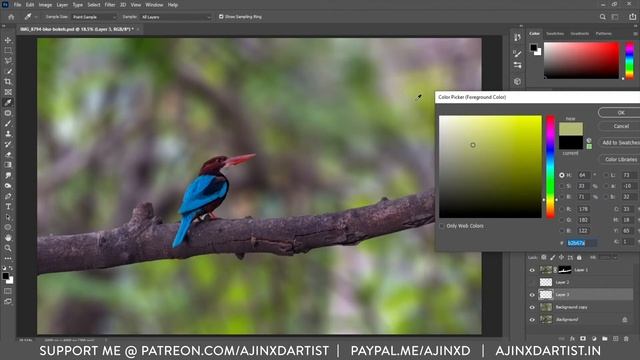
Task: Click the Color Picker hue slider strip
Action: pyautogui.click(x=550, y=167)
